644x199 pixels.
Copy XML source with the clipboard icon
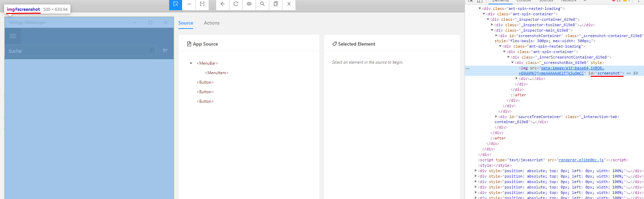point(276,4)
